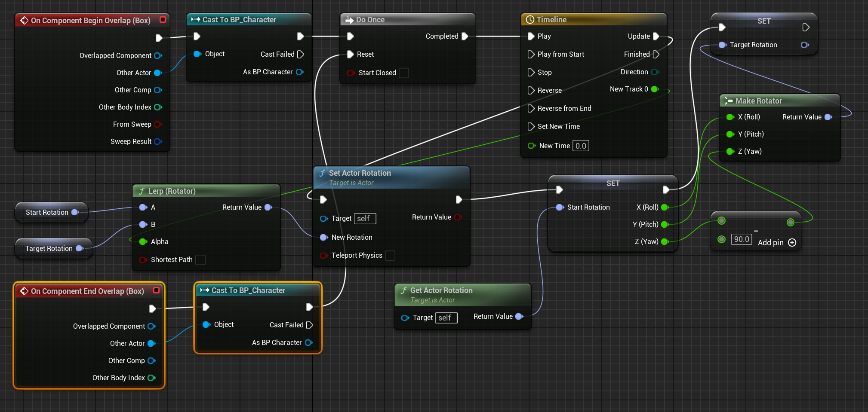
Task: Click the Timeline Update output pin
Action: click(656, 37)
